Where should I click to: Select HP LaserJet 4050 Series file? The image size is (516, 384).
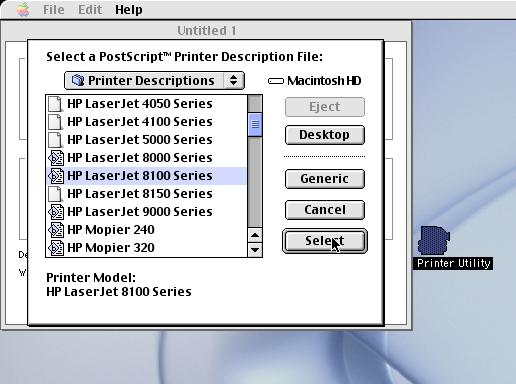[147, 104]
